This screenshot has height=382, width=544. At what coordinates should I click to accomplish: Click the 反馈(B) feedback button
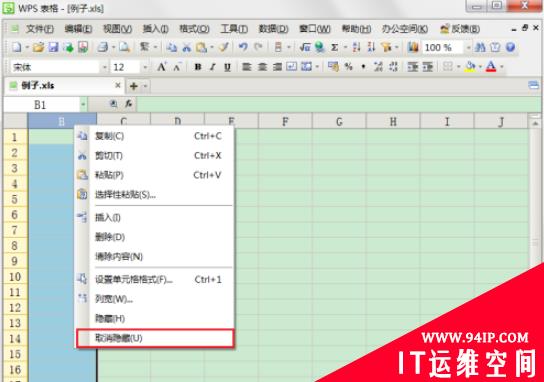(x=460, y=29)
